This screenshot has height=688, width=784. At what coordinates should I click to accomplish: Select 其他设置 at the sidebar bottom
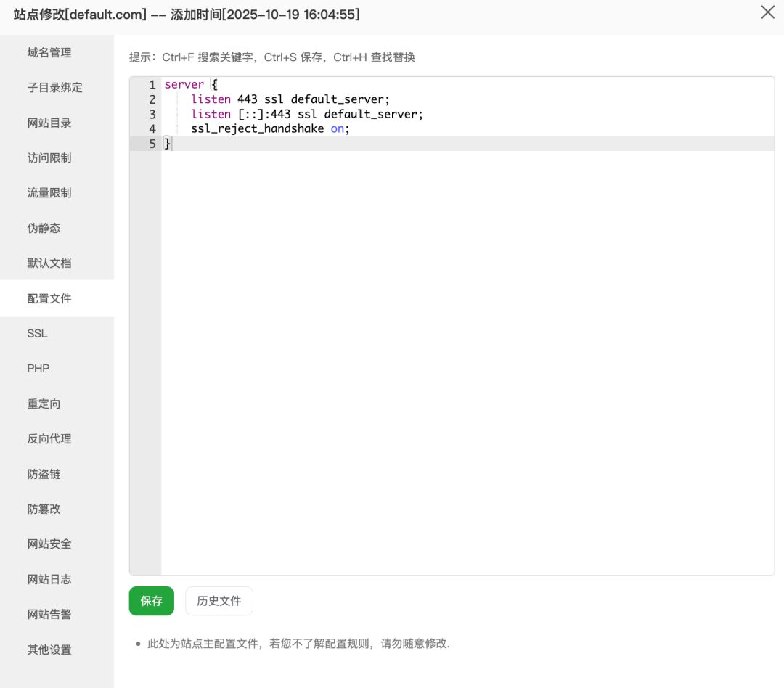coord(49,650)
